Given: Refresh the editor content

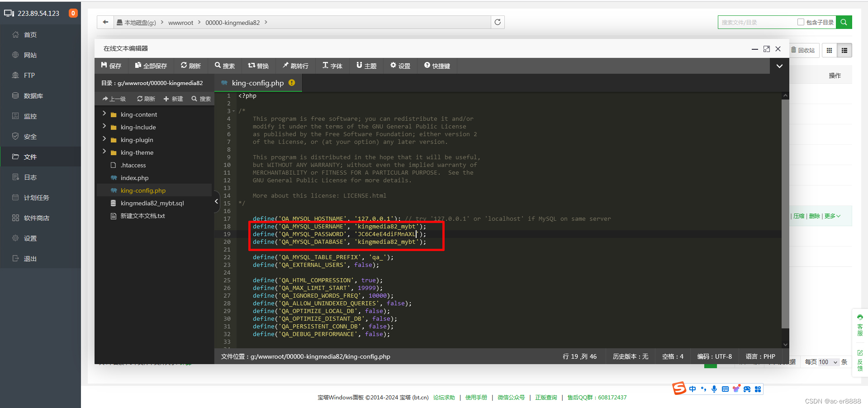Looking at the screenshot, I should [x=191, y=66].
